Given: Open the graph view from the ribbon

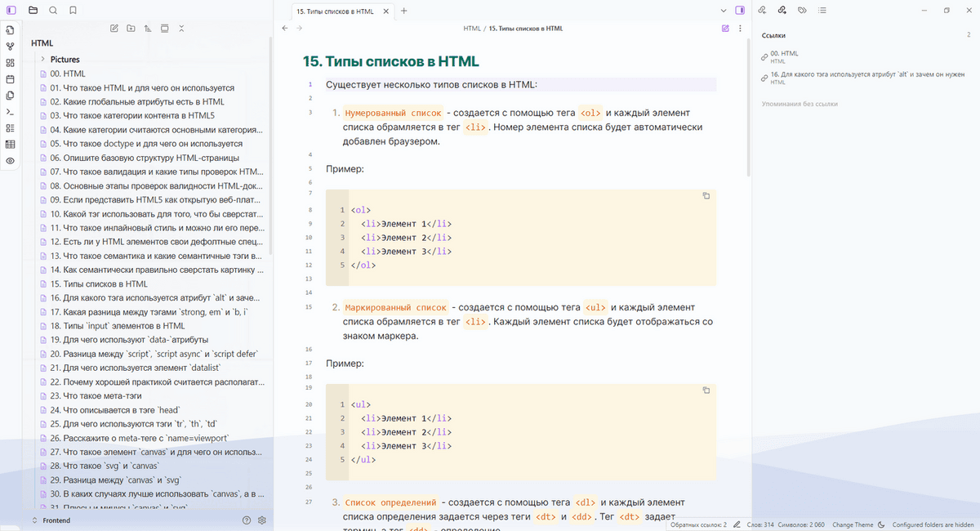Looking at the screenshot, I should pyautogui.click(x=10, y=46).
